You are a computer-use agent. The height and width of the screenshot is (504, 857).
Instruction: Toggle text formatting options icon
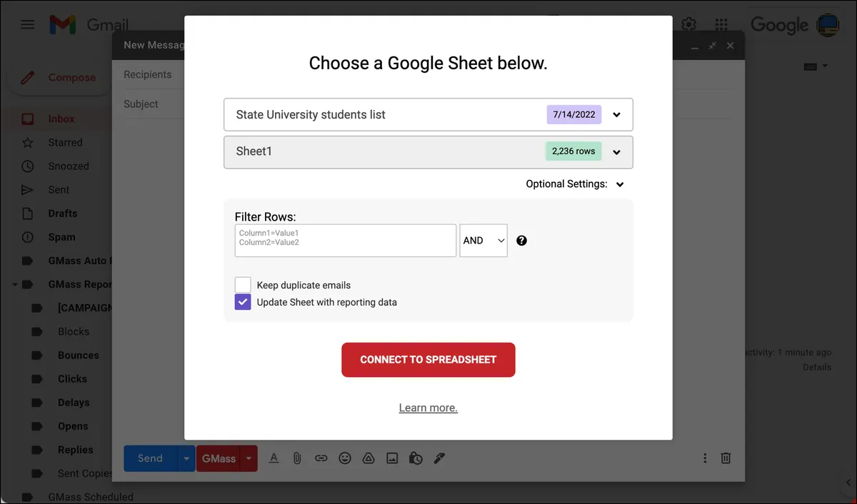click(273, 458)
